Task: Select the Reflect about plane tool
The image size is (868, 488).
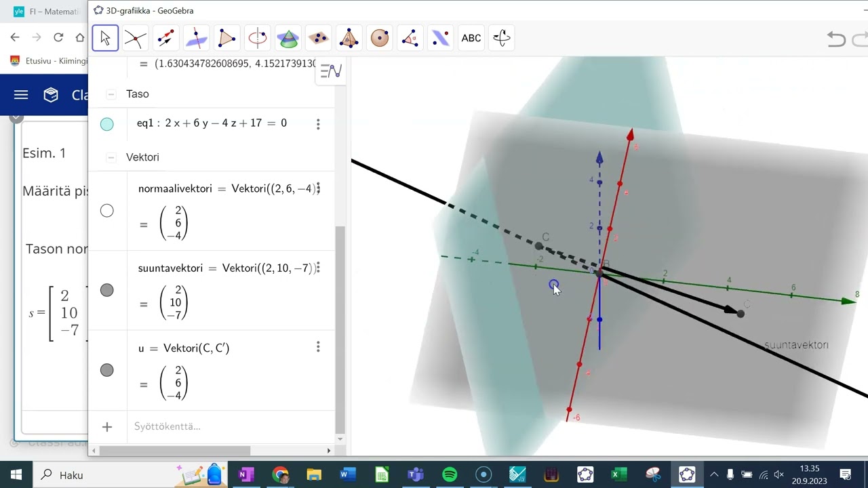Action: tap(441, 38)
